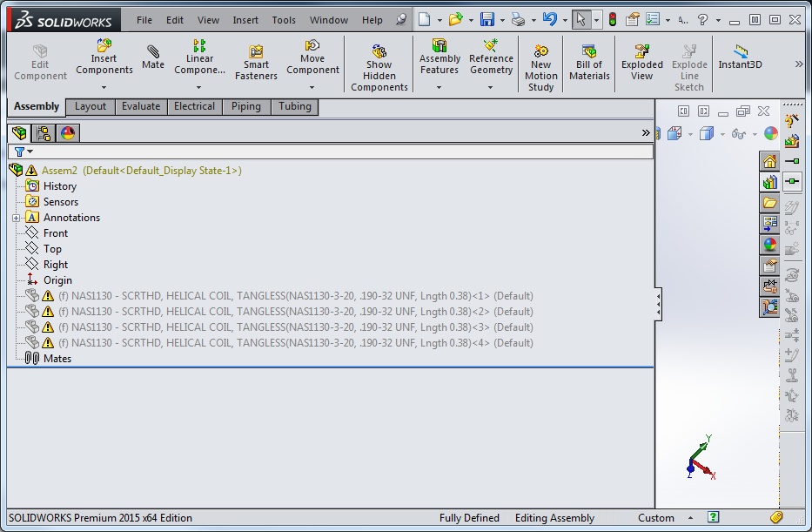Screen dimensions: 812x532
Task: Expand the Annotations tree node
Action: coord(16,218)
